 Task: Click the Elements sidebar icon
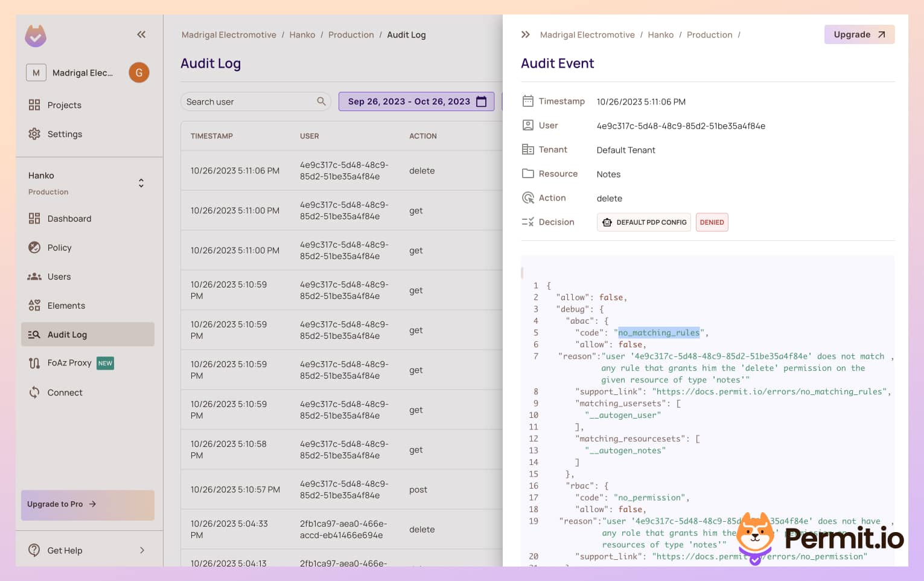click(35, 305)
